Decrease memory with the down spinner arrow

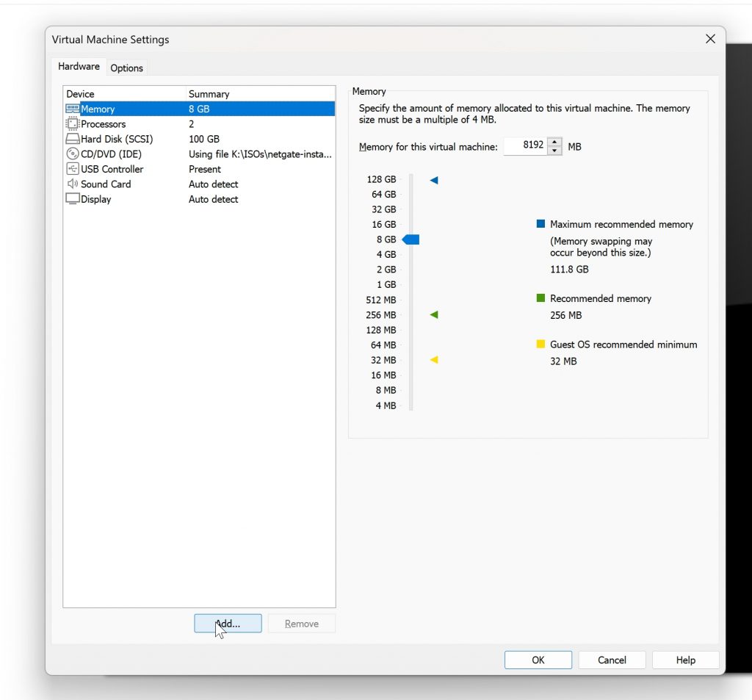click(554, 151)
